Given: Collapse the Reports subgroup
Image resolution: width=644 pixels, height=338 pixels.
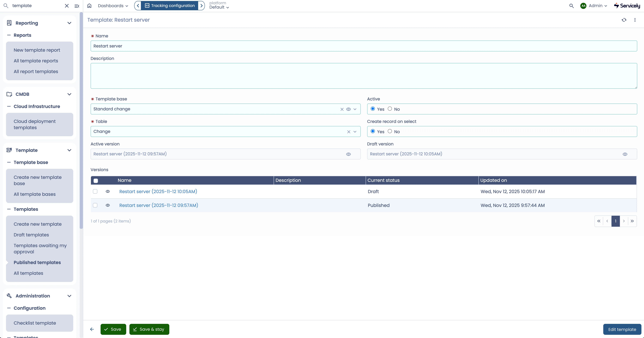Looking at the screenshot, I should click(x=9, y=35).
